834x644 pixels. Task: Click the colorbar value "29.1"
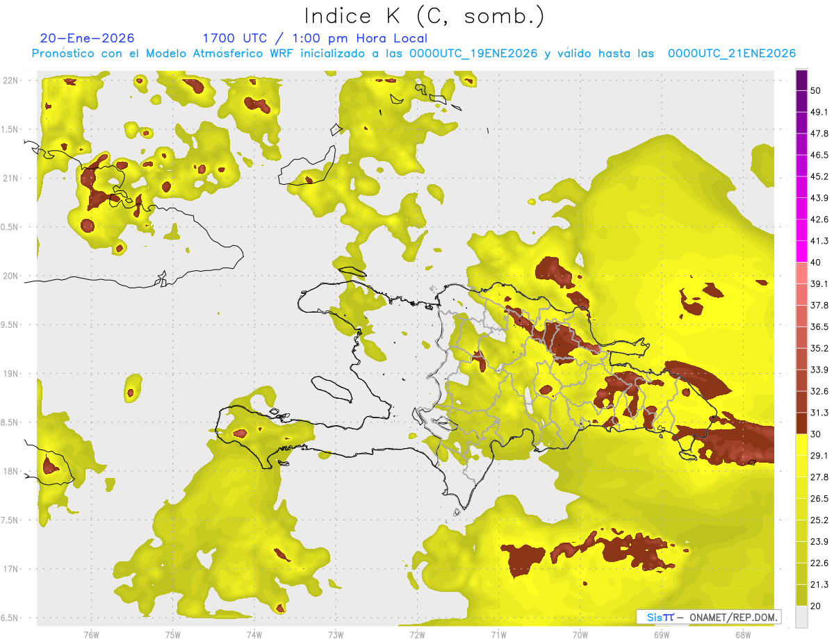pos(819,456)
